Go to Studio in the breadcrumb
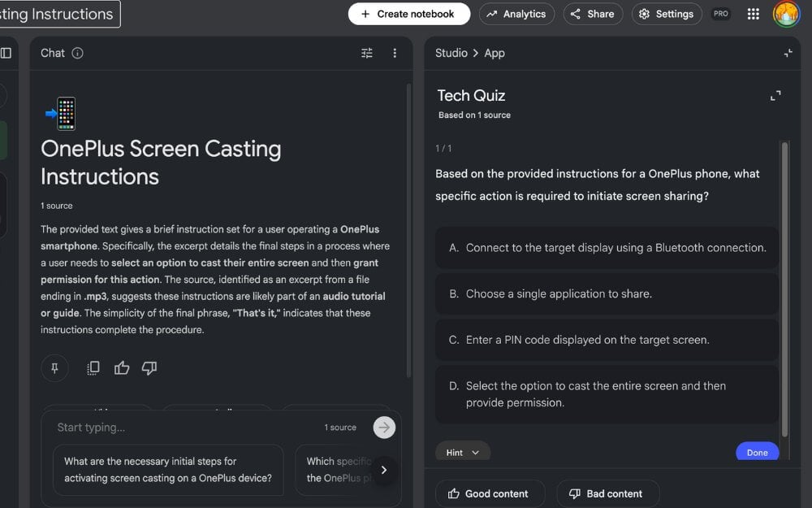This screenshot has width=812, height=508. click(x=451, y=53)
